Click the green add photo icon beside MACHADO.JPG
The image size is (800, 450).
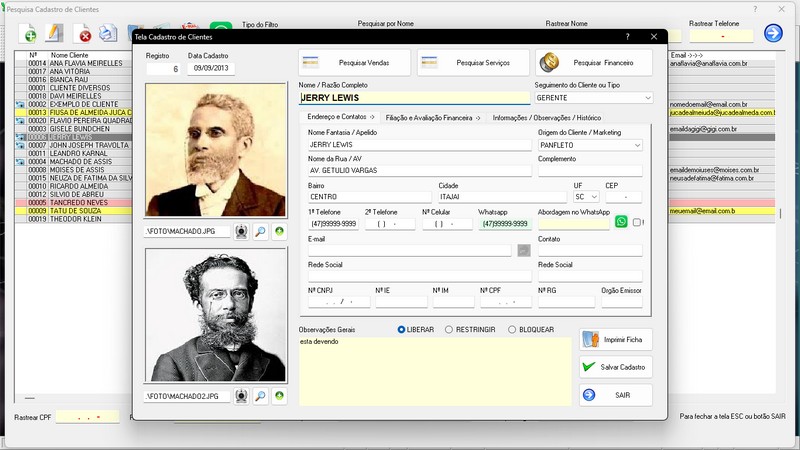(x=279, y=232)
